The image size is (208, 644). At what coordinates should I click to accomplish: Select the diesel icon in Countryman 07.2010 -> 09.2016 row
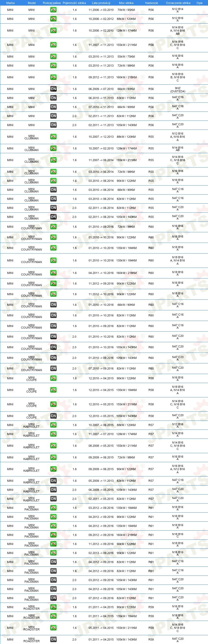click(x=53, y=368)
